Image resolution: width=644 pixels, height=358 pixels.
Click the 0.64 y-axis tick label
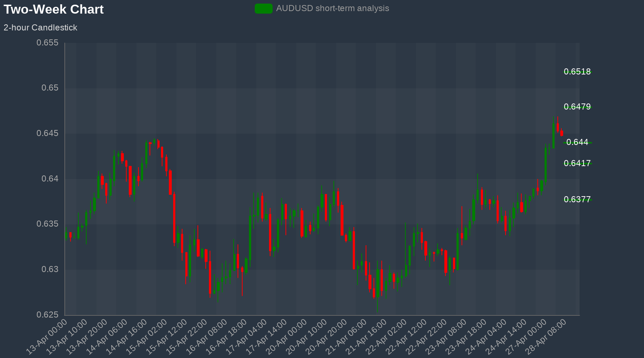[x=50, y=179]
